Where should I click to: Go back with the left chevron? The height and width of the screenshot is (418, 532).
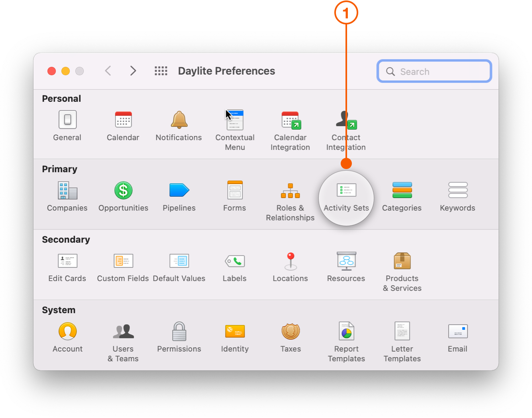pos(108,71)
